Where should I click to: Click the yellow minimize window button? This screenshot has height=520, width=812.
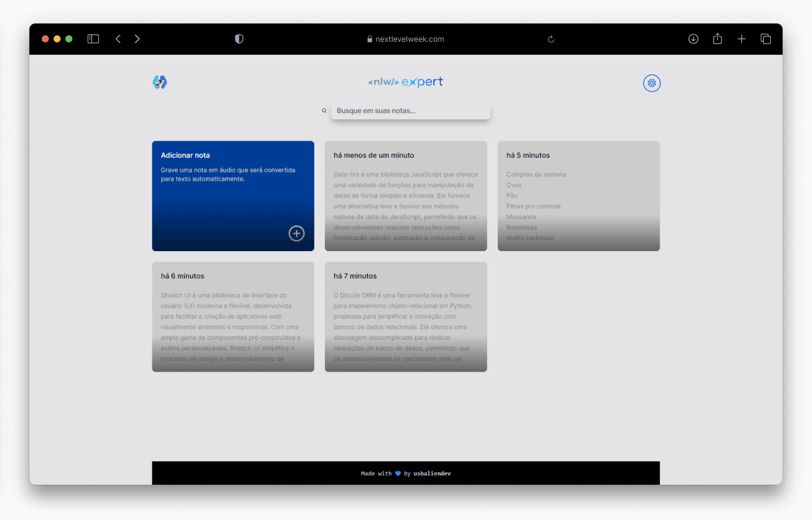click(57, 39)
